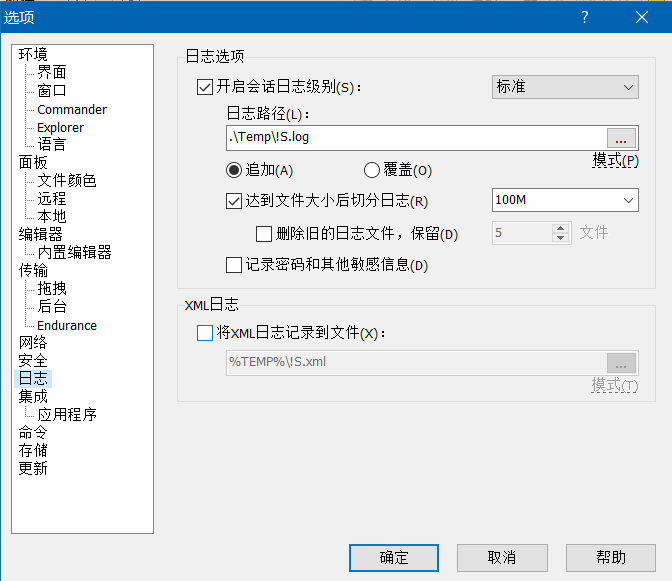Click the 帮助 button
The height and width of the screenshot is (581, 672).
point(611,558)
